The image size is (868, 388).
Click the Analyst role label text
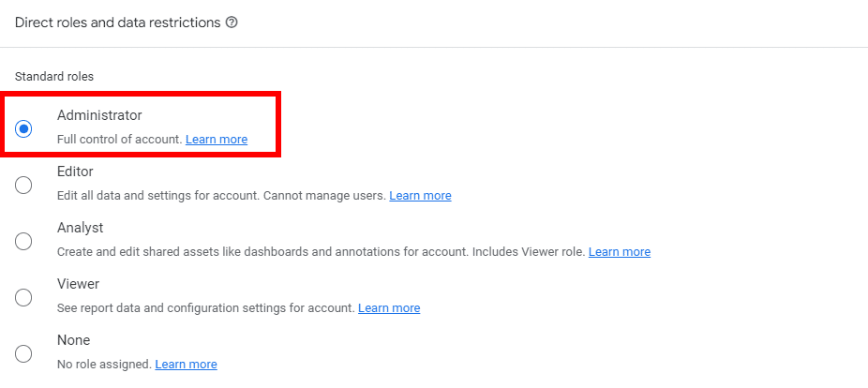[x=80, y=228]
